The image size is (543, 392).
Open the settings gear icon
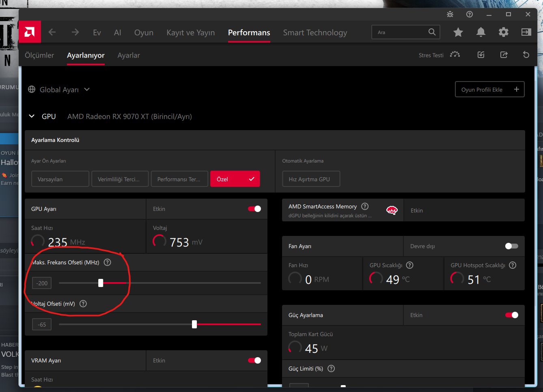[504, 32]
